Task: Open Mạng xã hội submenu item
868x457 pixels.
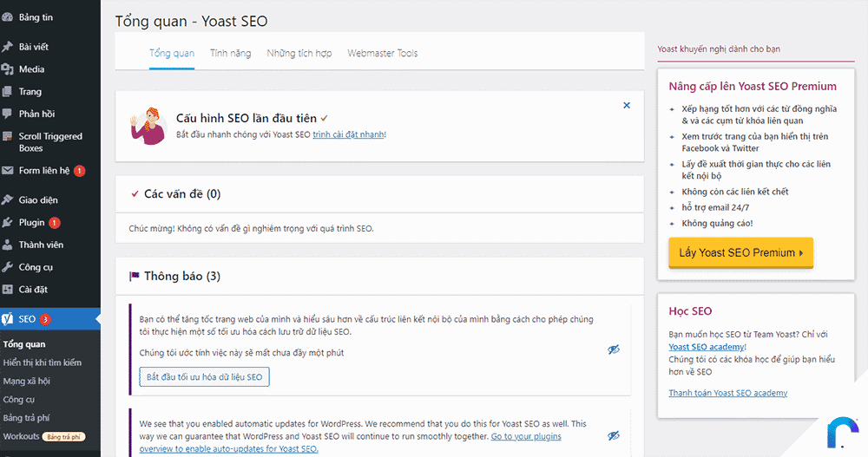Action: click(27, 381)
